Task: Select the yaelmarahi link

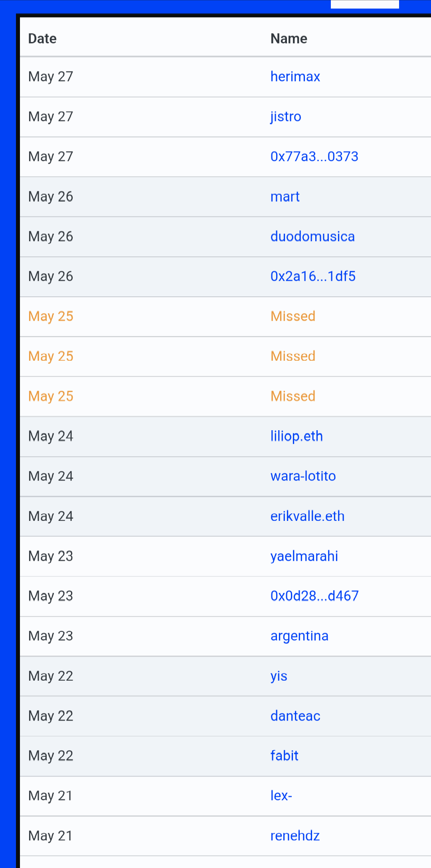Action: (304, 556)
